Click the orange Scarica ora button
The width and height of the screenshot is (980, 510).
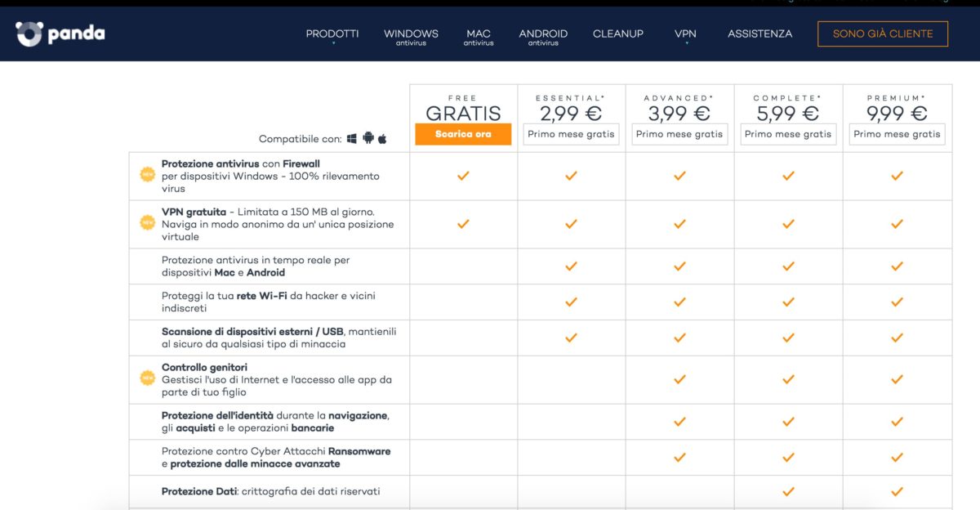[x=463, y=134]
